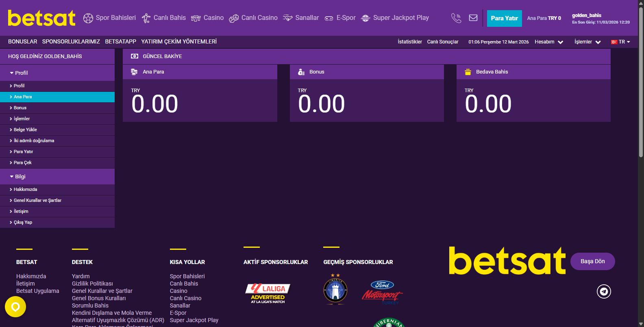
Task: Select Profil item under Profil section
Action: [57, 86]
